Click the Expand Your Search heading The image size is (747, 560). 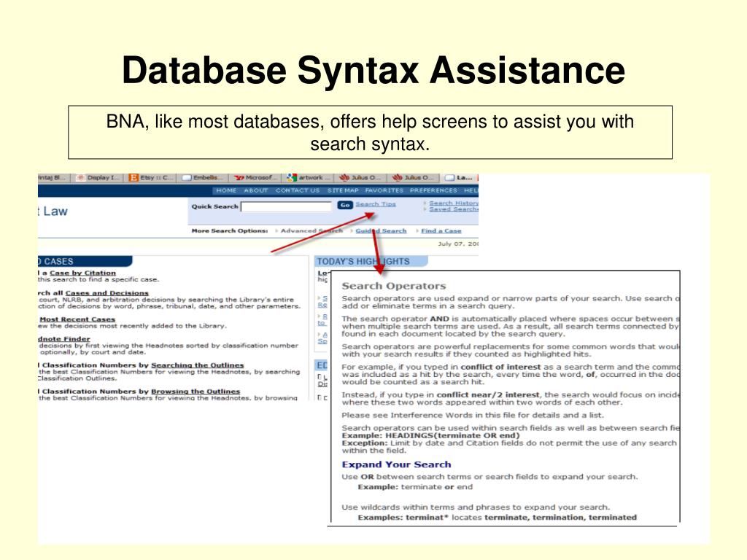coord(396,464)
